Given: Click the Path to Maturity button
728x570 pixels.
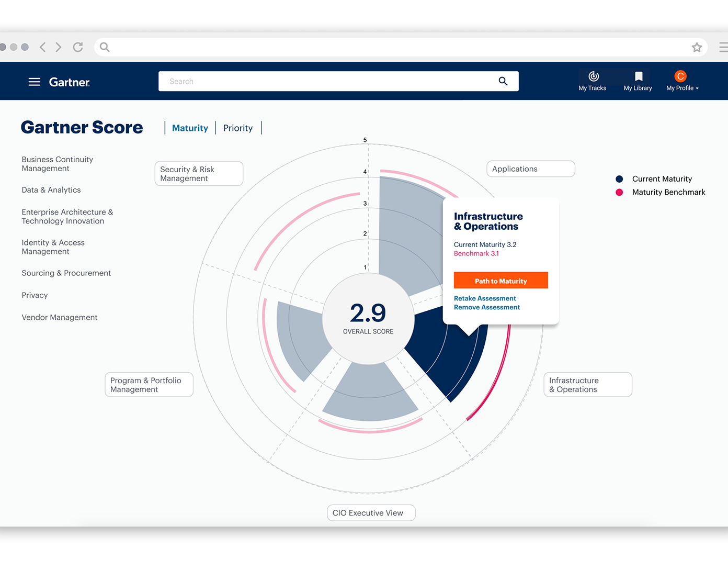Looking at the screenshot, I should click(x=501, y=281).
